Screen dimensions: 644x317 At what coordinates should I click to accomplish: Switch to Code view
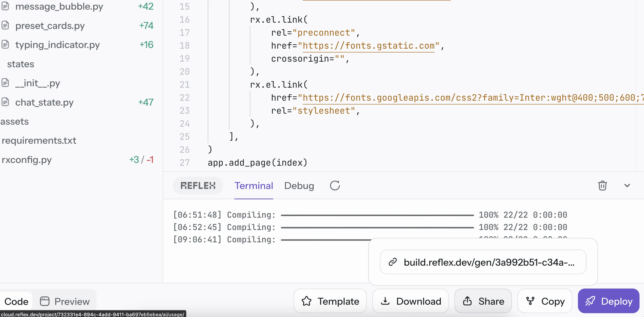[16, 301]
